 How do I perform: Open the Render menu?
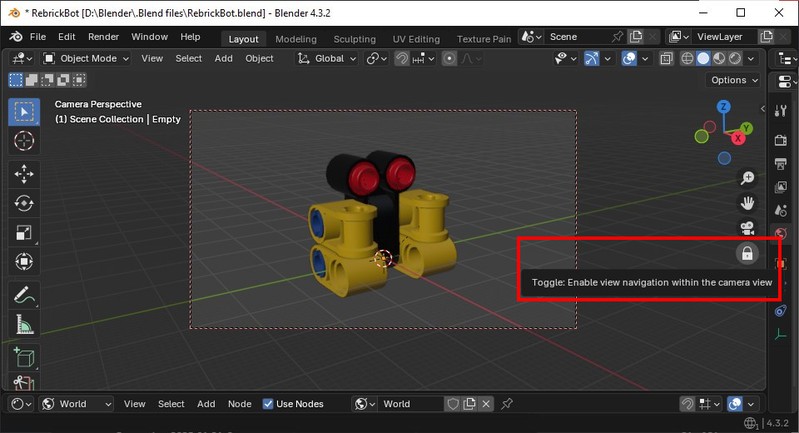pos(103,37)
